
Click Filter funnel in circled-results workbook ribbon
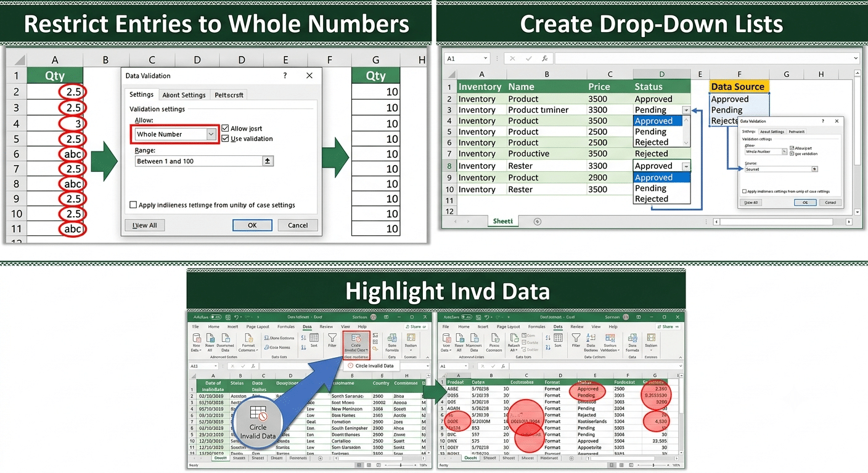pyautogui.click(x=576, y=338)
